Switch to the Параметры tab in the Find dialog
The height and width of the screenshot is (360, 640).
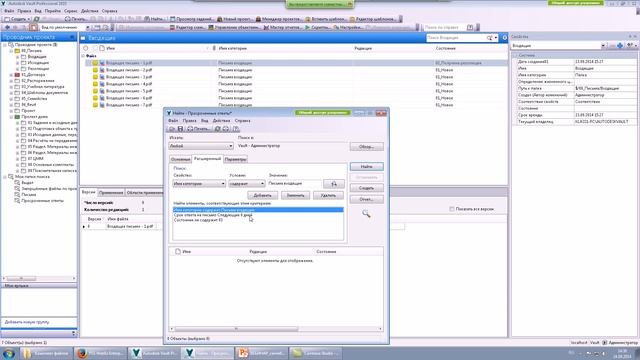tap(236, 159)
